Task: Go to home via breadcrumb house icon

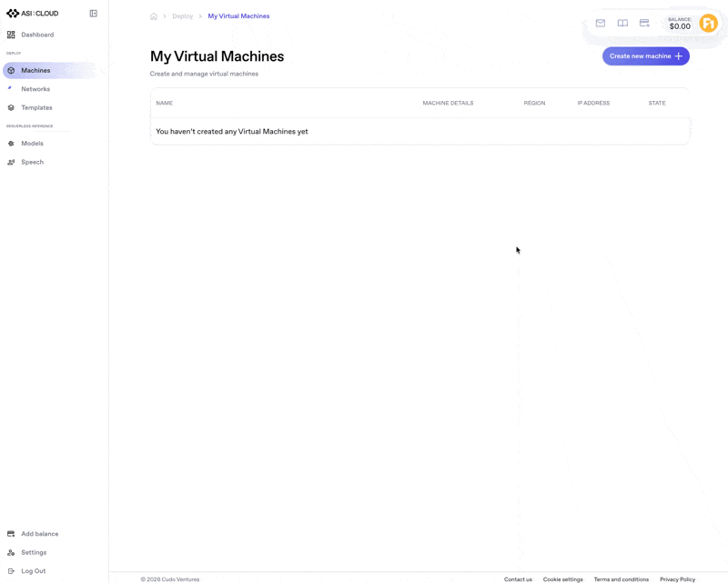Action: (154, 16)
